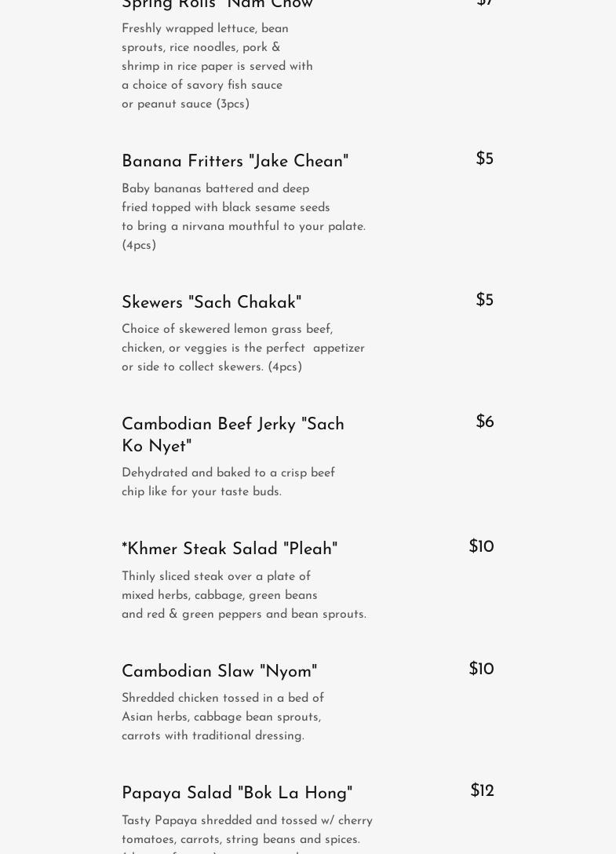Screen dimensions: 616x854
Task: Click the $10 price for Khmer Steak Salad
Action: coord(481,547)
